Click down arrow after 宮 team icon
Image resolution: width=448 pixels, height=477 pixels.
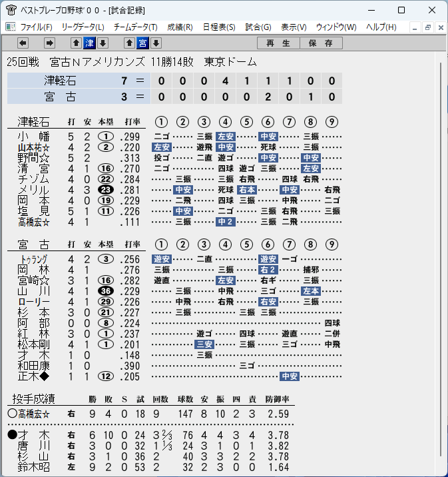156,43
